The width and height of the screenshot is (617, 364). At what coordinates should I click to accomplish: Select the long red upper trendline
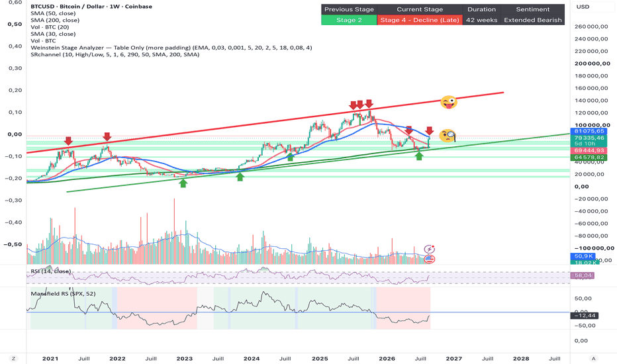click(265, 123)
